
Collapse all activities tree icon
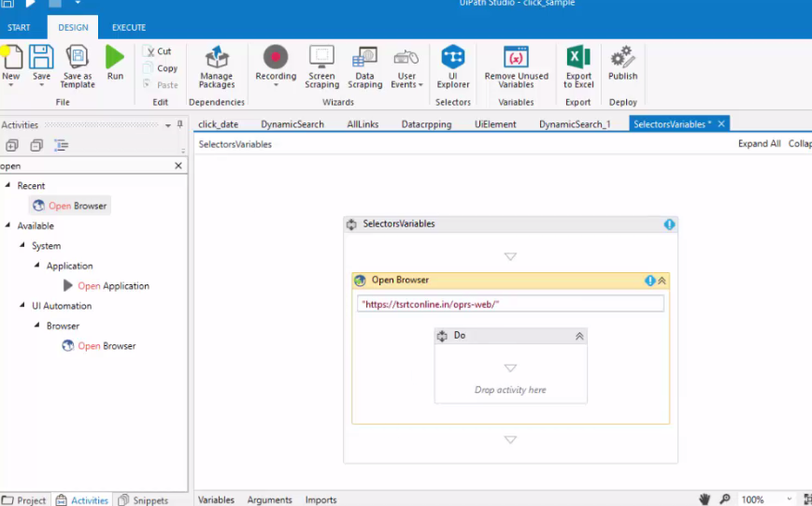click(x=36, y=145)
